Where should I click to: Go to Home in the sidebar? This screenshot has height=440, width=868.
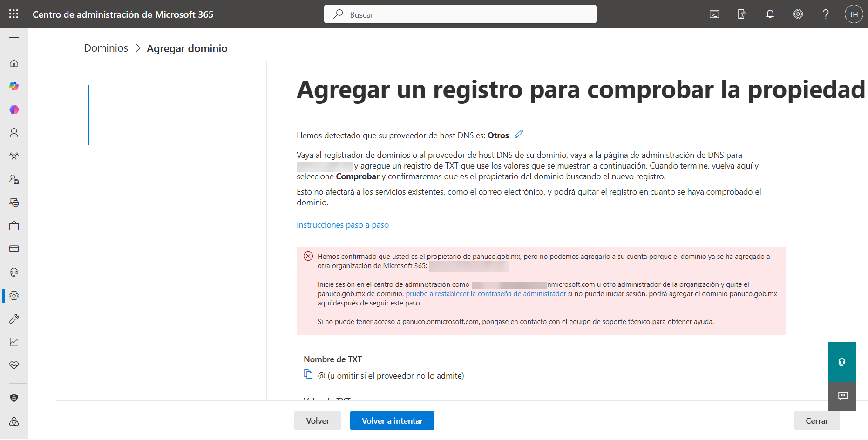(x=14, y=63)
